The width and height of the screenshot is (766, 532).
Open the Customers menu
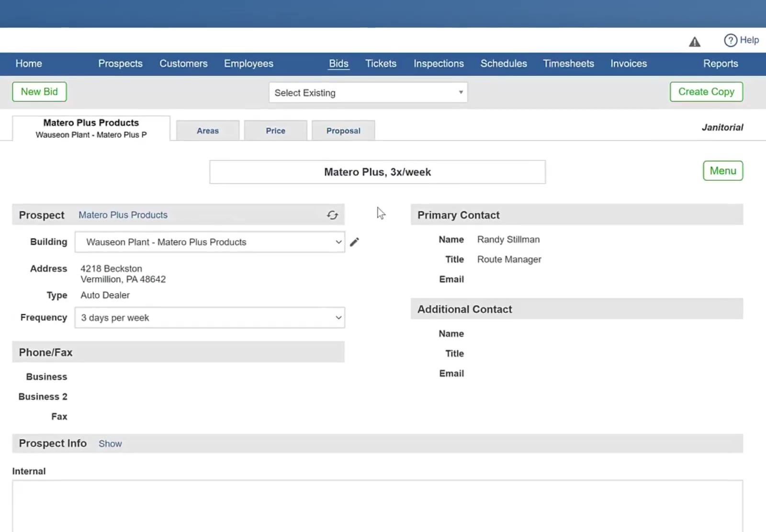[183, 64]
